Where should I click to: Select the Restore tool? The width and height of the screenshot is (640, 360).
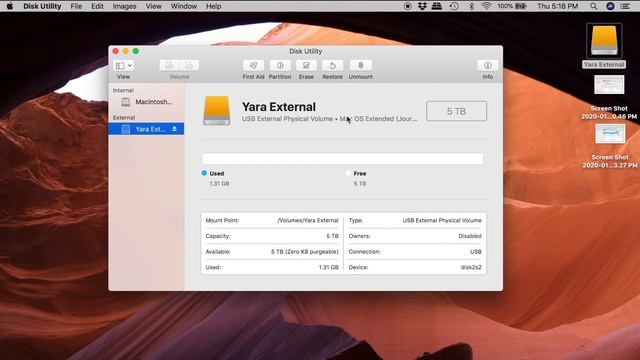[332, 65]
